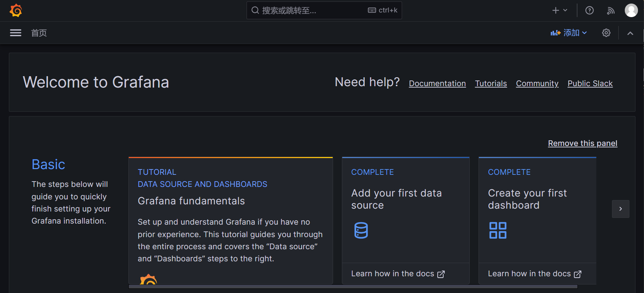The height and width of the screenshot is (293, 644).
Task: Click the DATA SOURCE AND DASHBOARDS label
Action: click(x=202, y=184)
